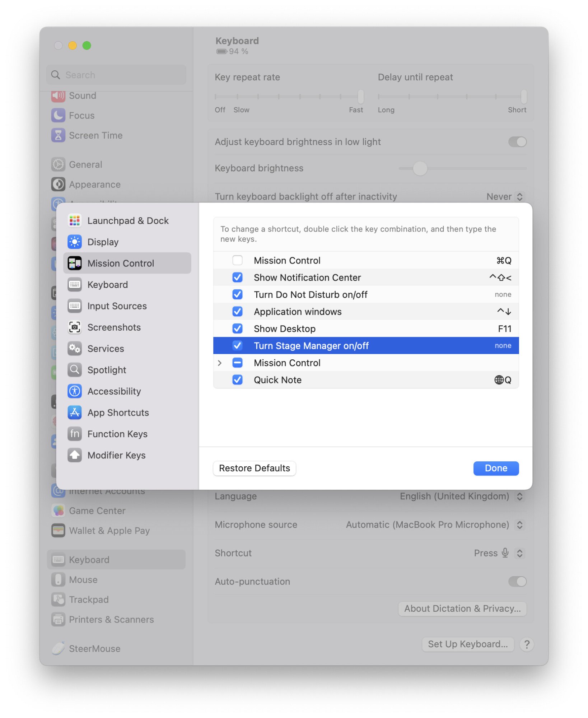
Task: Click the Search field in sidebar
Action: point(116,75)
